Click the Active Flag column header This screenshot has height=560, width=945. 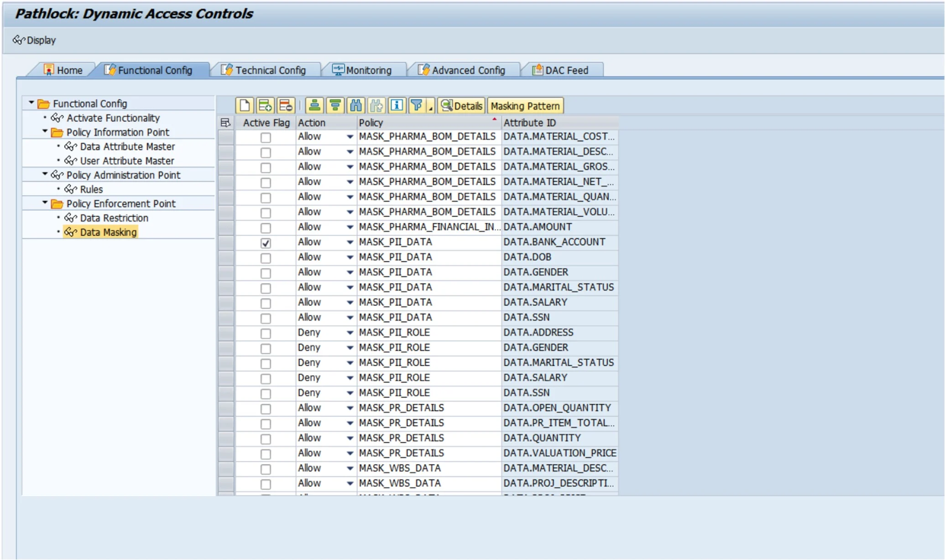pyautogui.click(x=266, y=123)
